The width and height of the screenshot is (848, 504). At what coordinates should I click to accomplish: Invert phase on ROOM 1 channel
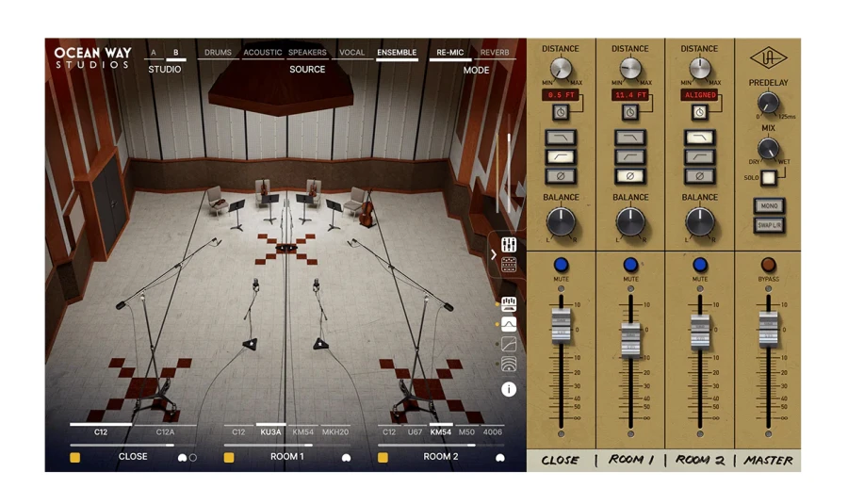tap(630, 176)
